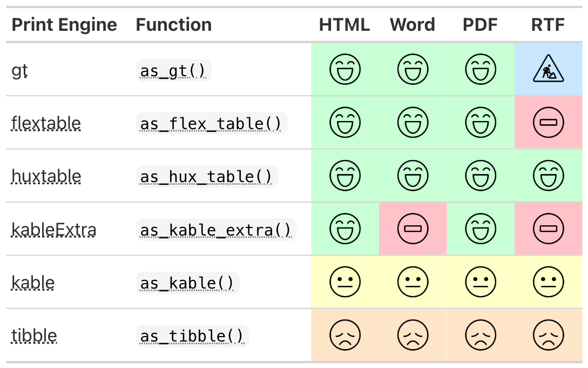Click the Word column header
This screenshot has width=588, height=368.
(412, 25)
